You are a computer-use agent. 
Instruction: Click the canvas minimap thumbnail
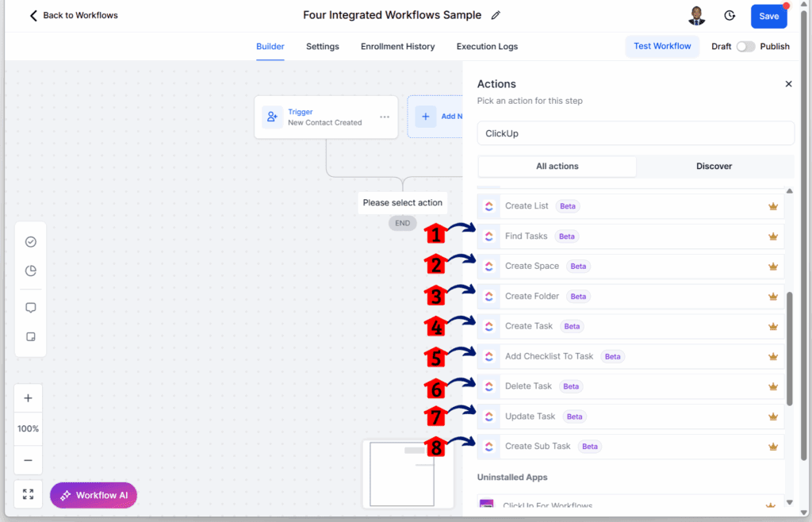408,474
